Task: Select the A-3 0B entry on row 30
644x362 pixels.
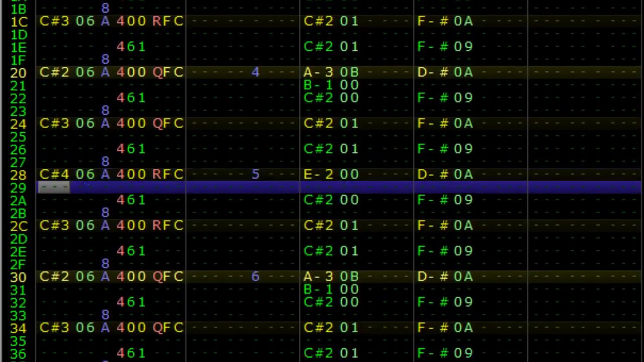Action: 331,277
